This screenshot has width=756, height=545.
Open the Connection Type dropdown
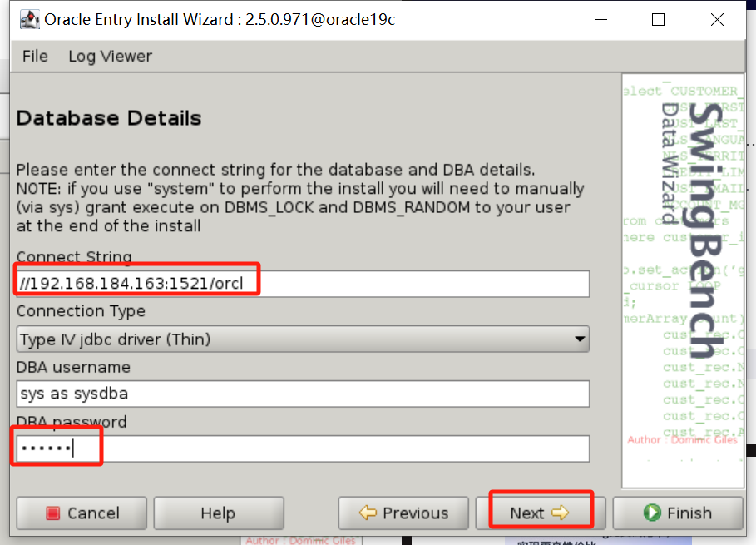[303, 339]
